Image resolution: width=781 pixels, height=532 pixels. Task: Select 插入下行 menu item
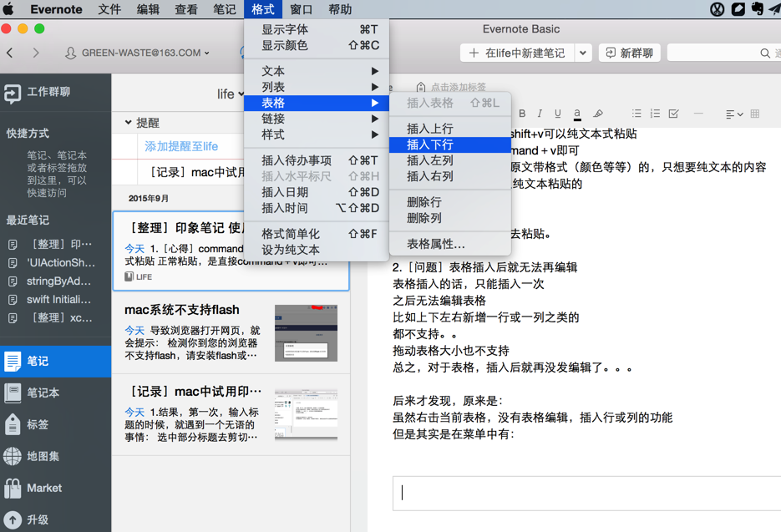pos(450,144)
